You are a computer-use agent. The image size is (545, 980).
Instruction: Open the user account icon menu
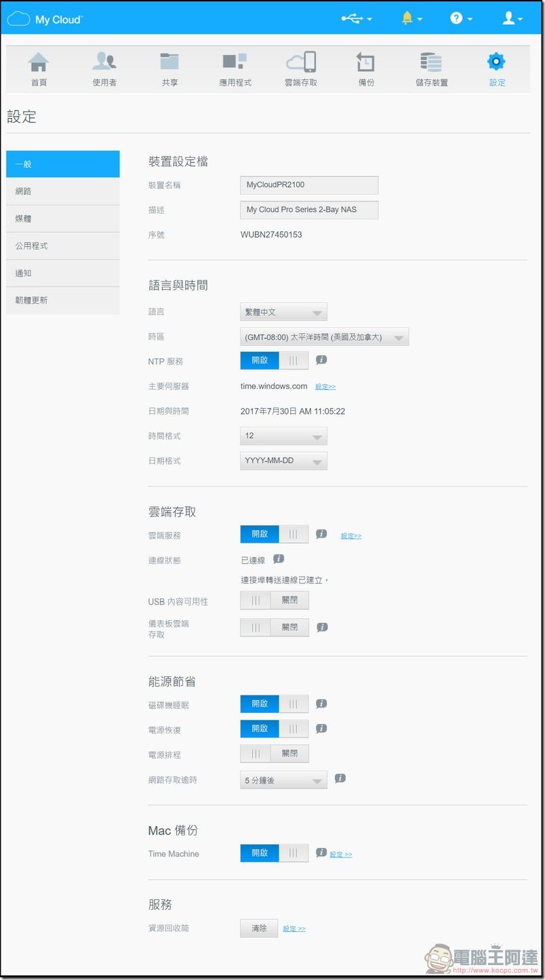[x=512, y=18]
